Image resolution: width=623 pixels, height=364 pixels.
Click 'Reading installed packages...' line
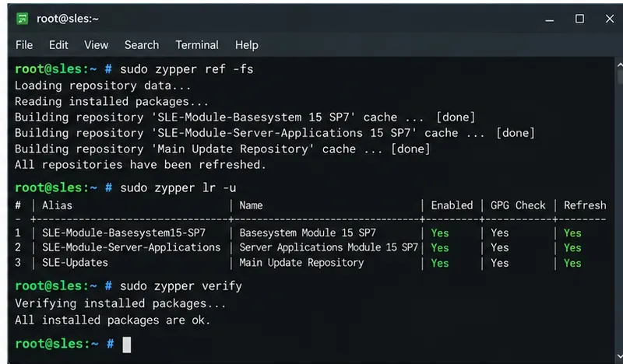pyautogui.click(x=111, y=102)
